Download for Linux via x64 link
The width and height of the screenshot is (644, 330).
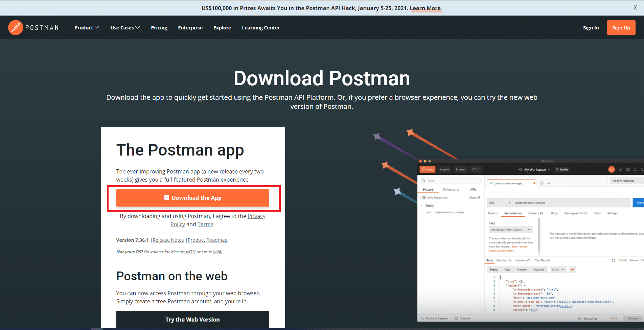click(x=217, y=252)
